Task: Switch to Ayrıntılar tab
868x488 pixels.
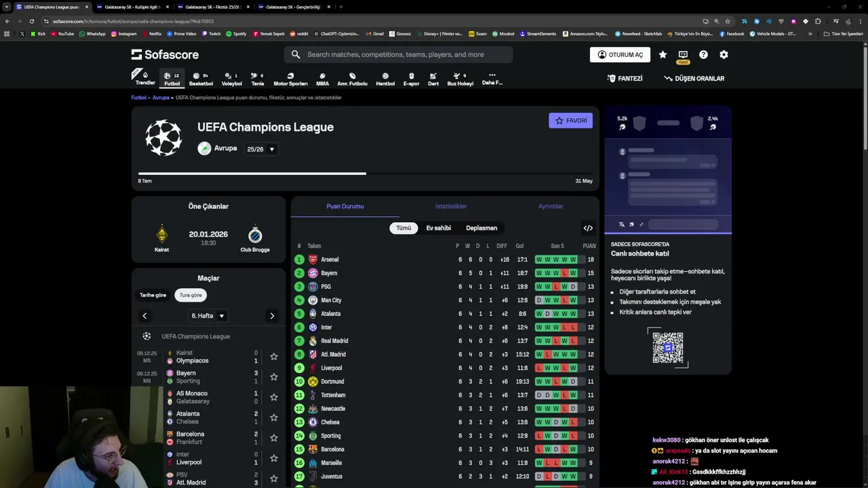Action: pos(551,206)
